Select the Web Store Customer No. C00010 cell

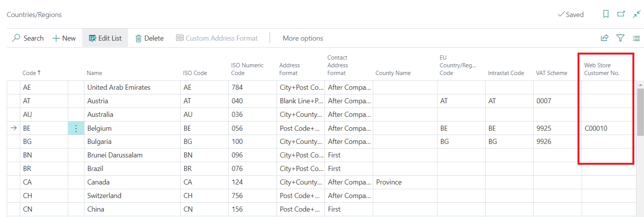[x=596, y=128]
